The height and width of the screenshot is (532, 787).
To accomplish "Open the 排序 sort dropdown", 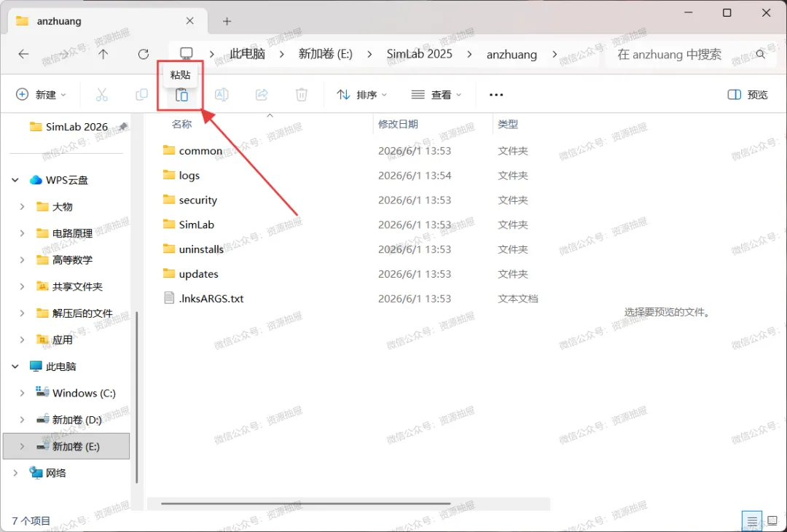I will tap(362, 94).
